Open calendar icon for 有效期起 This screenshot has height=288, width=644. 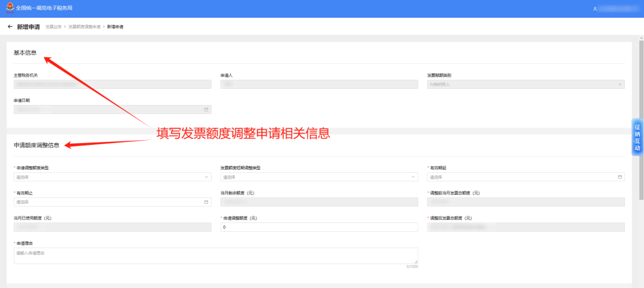click(620, 177)
